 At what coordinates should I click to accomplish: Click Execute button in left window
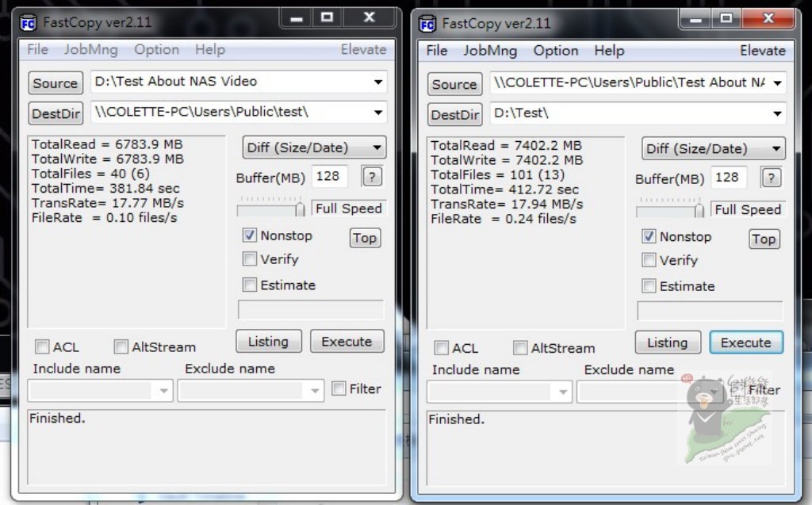tap(347, 342)
